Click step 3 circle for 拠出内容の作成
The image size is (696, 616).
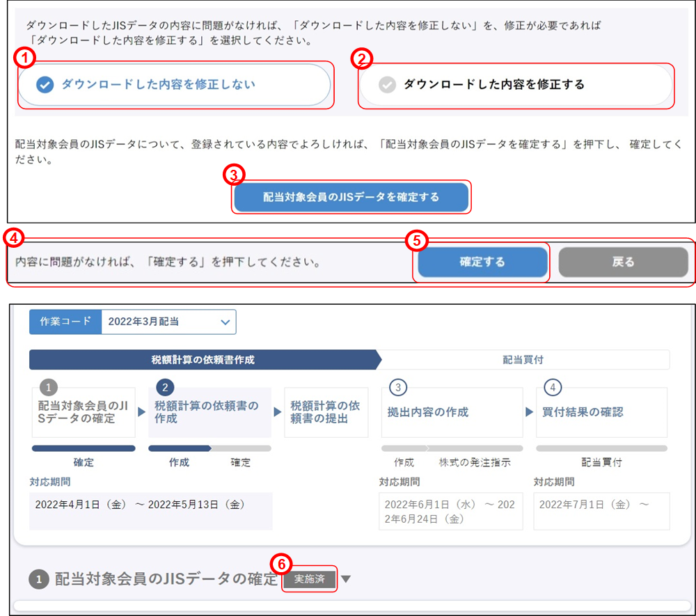coord(397,388)
